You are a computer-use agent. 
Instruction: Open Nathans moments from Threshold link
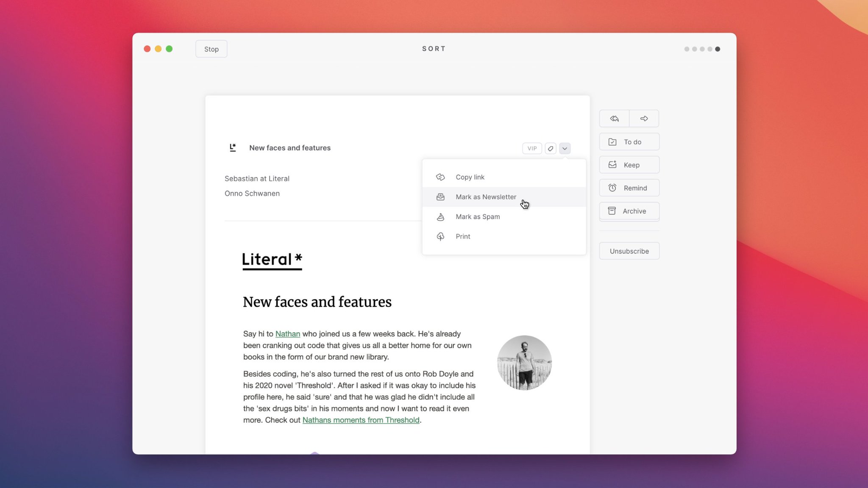coord(361,420)
